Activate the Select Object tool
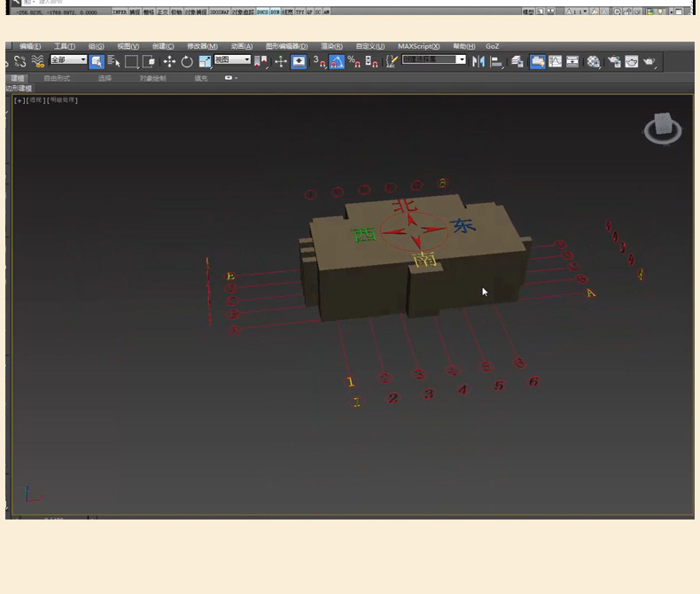This screenshot has width=700, height=594. (x=97, y=62)
